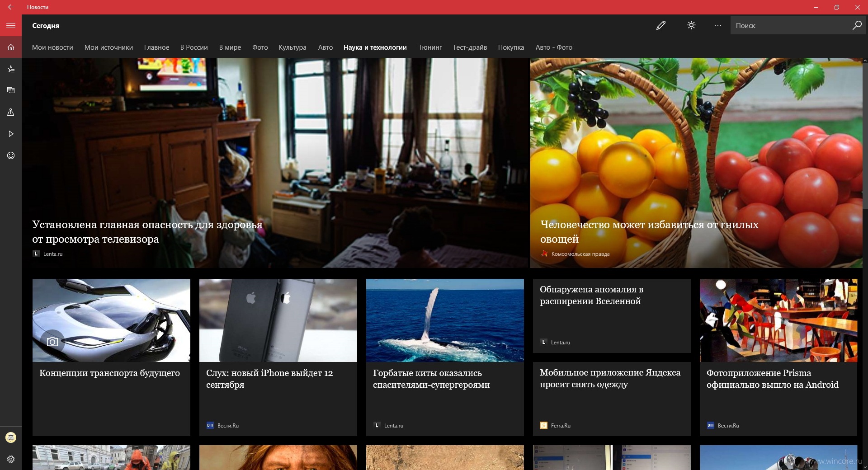
Task: Open the Тест-драйв tab
Action: (470, 47)
